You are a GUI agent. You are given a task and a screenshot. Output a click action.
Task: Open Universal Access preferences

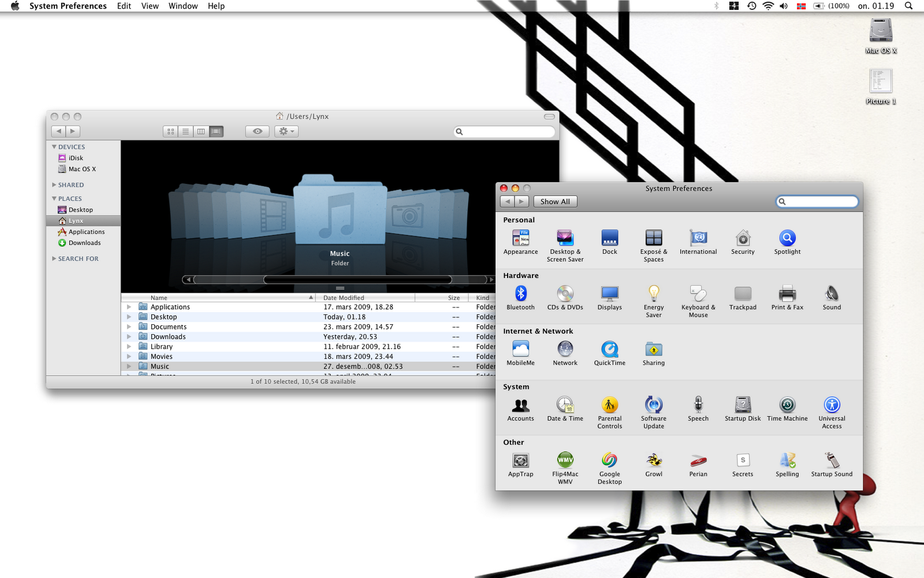[832, 412]
